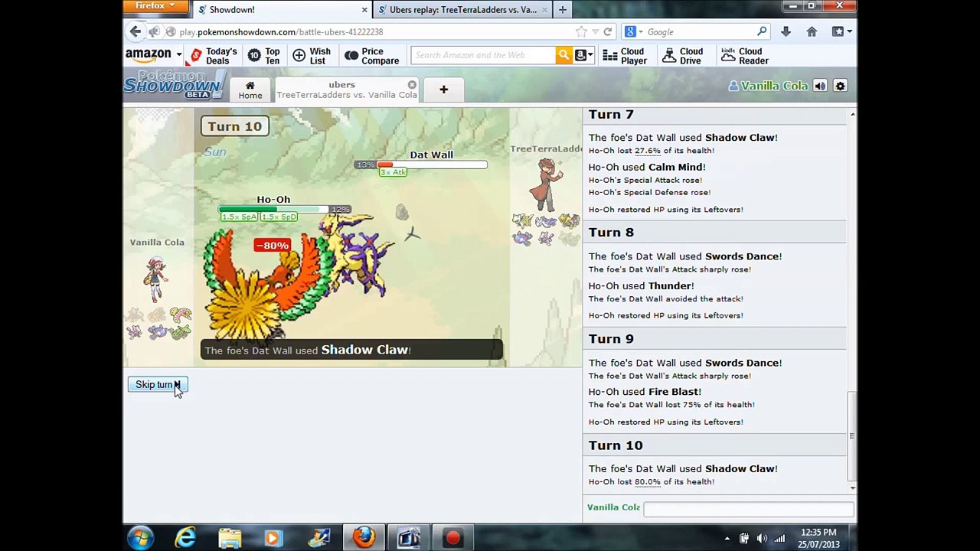
Task: Launch Internet Explorer from taskbar
Action: [185, 538]
